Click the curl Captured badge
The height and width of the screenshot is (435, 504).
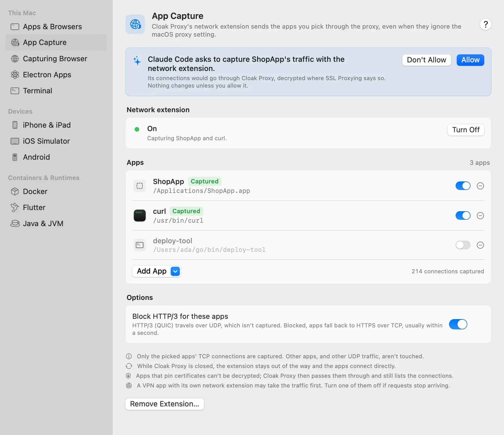pos(186,211)
